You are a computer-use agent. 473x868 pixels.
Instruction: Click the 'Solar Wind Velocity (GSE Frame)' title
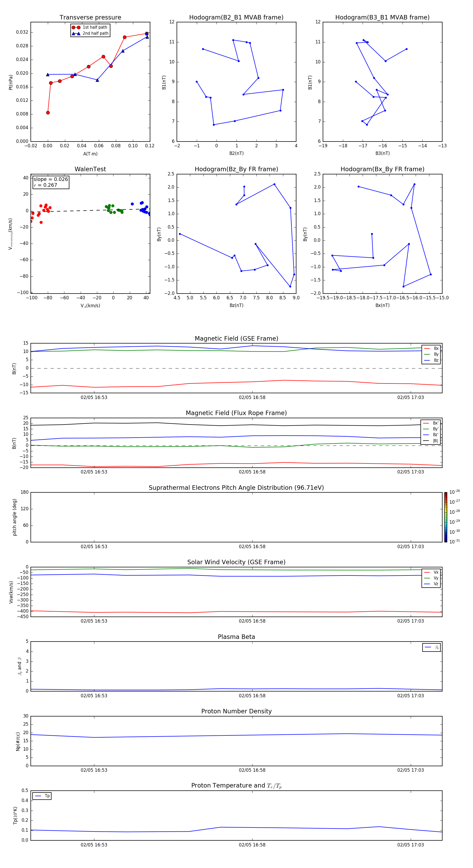(x=236, y=562)
